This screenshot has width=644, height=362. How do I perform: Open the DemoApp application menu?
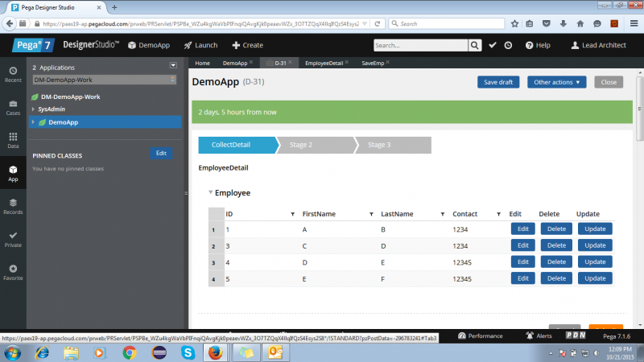pyautogui.click(x=149, y=45)
